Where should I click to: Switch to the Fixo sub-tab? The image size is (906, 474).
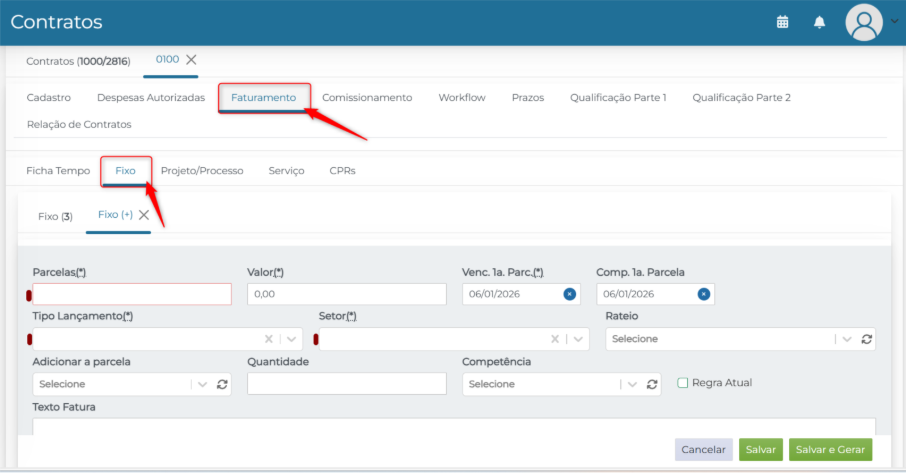point(125,171)
